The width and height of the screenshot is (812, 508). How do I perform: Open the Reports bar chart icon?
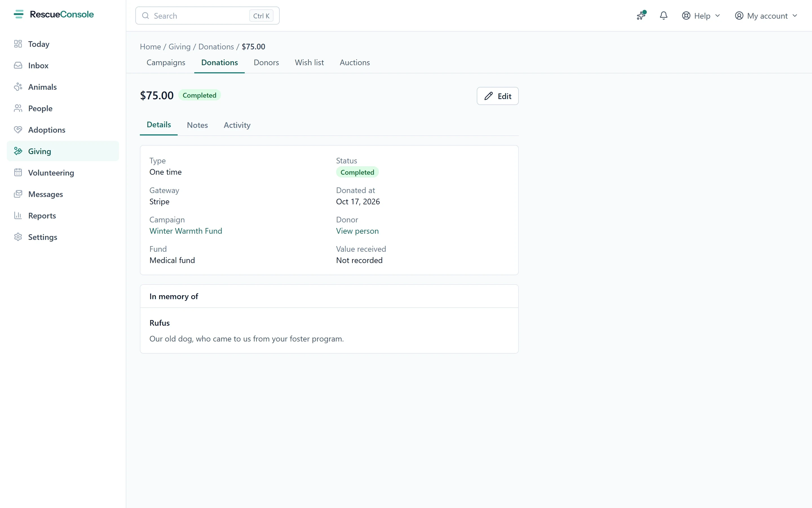tap(18, 215)
